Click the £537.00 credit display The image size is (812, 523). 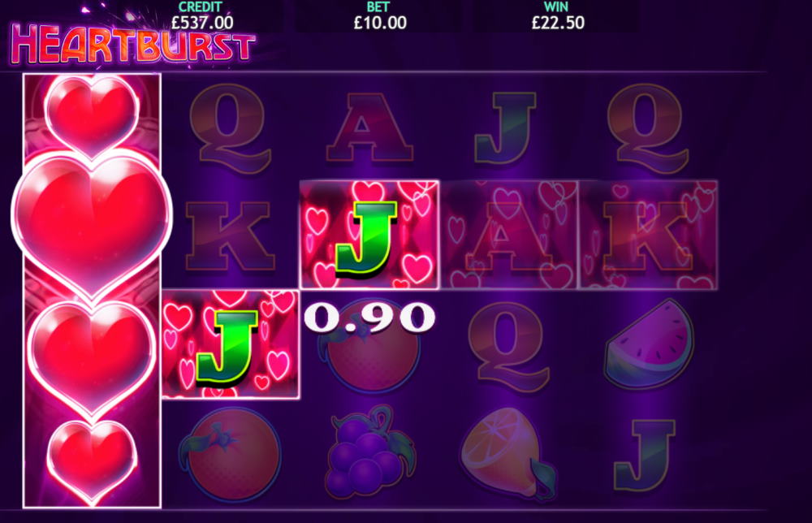pos(202,16)
